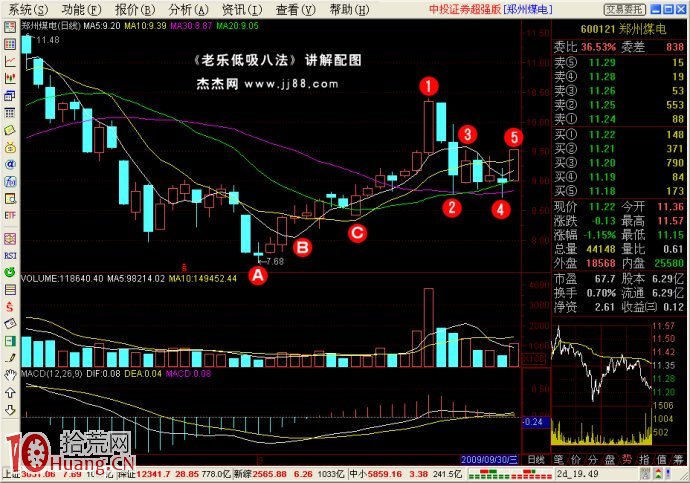Viewport: 690px width, 483px height.
Task: Click the green note icon in left toolbar
Action: (x=10, y=130)
